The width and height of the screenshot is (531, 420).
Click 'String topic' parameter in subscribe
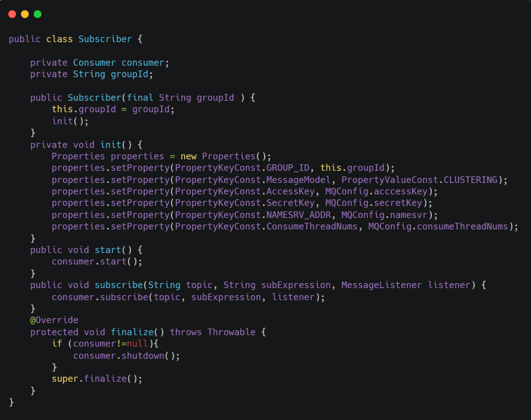coord(180,285)
